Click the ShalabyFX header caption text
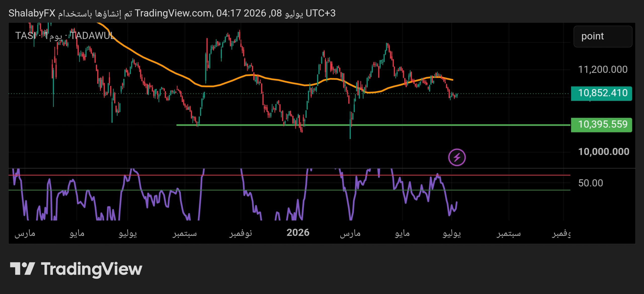The width and height of the screenshot is (644, 294). click(x=172, y=13)
